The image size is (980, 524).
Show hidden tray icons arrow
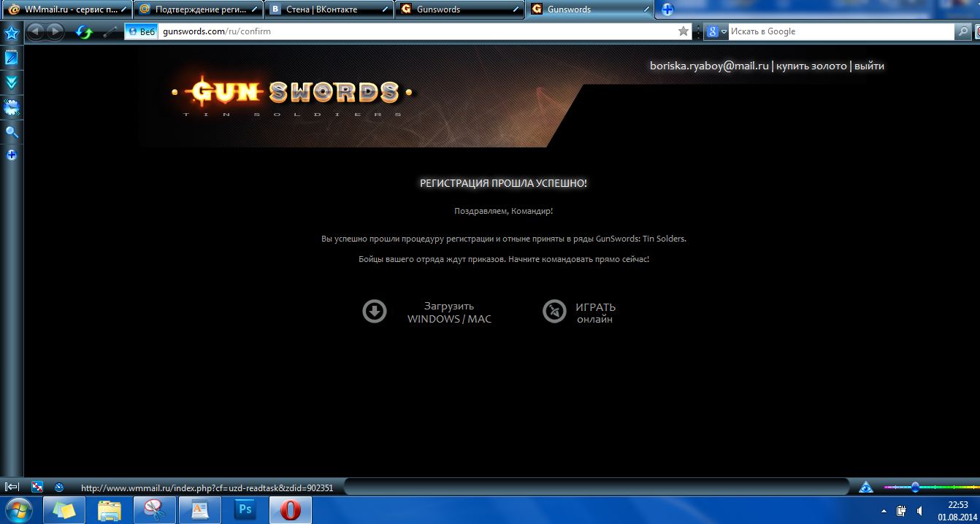pyautogui.click(x=884, y=511)
